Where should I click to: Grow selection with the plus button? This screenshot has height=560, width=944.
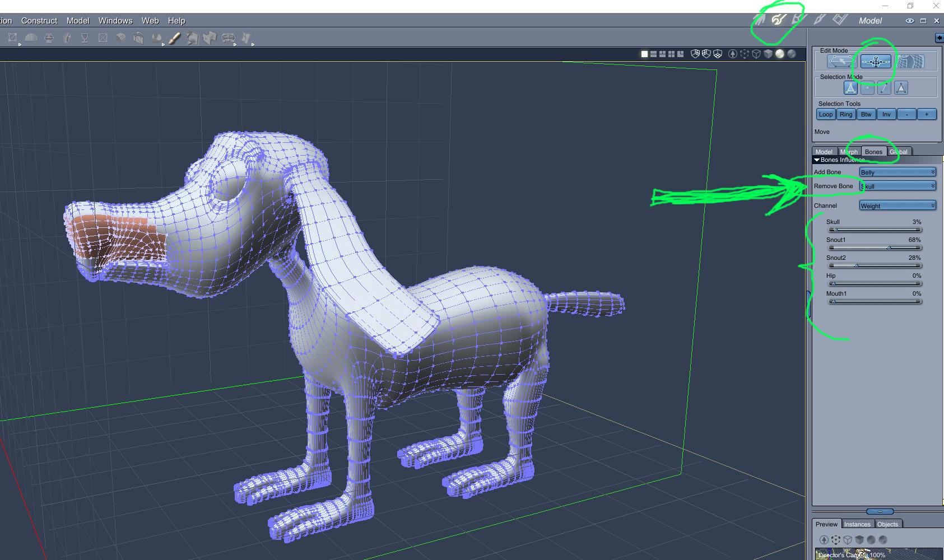tap(927, 114)
